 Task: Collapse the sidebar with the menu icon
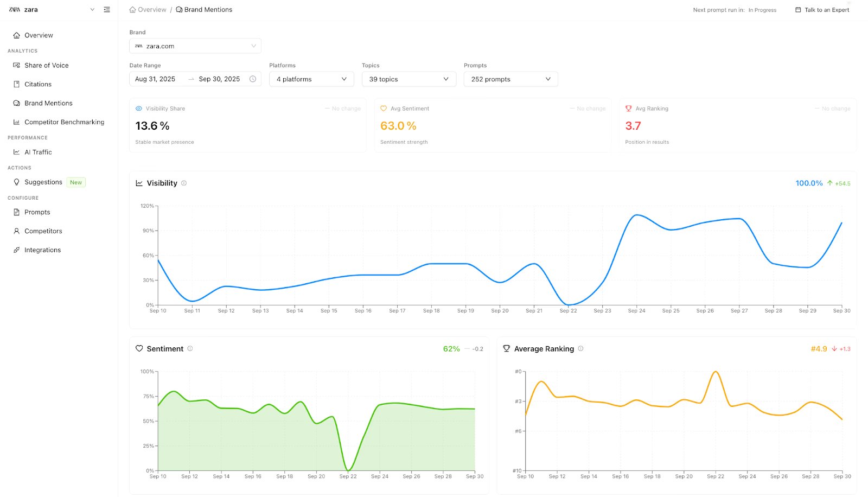click(107, 10)
